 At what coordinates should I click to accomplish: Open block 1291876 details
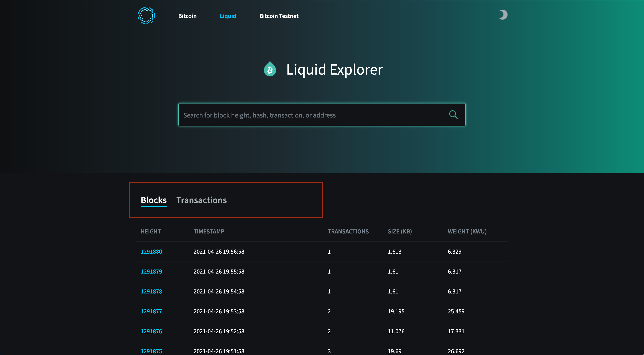point(151,331)
